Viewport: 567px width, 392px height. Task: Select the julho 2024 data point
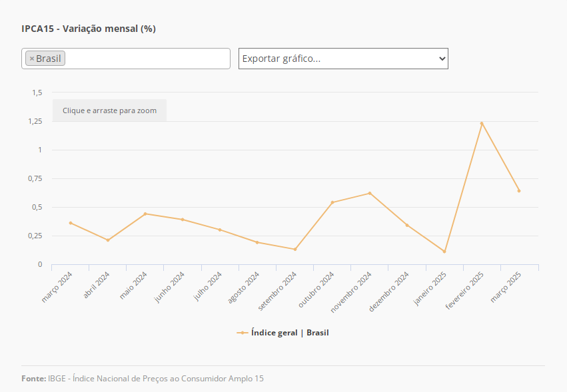tap(220, 230)
